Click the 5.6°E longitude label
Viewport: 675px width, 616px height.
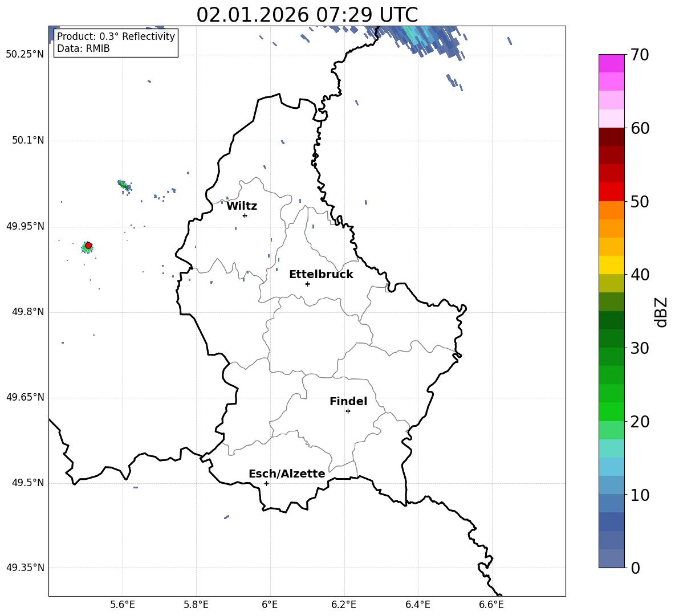(x=123, y=605)
